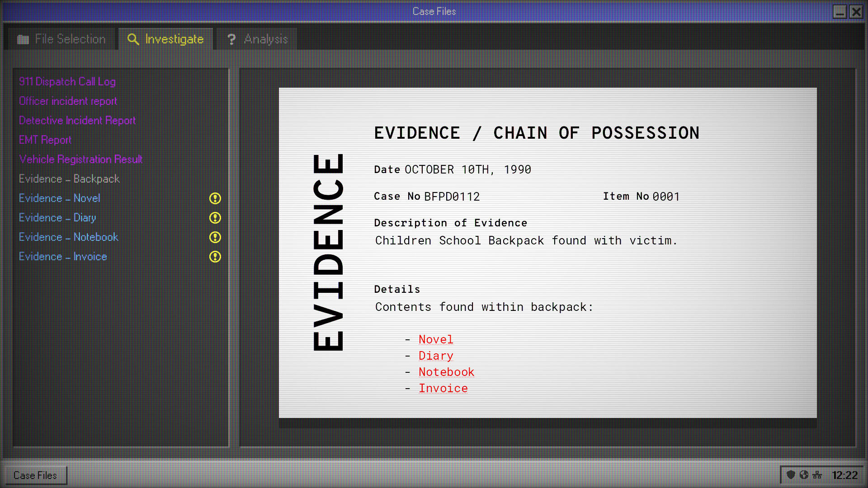Click the network icon in the system tray
The height and width of the screenshot is (488, 868).
tap(818, 475)
